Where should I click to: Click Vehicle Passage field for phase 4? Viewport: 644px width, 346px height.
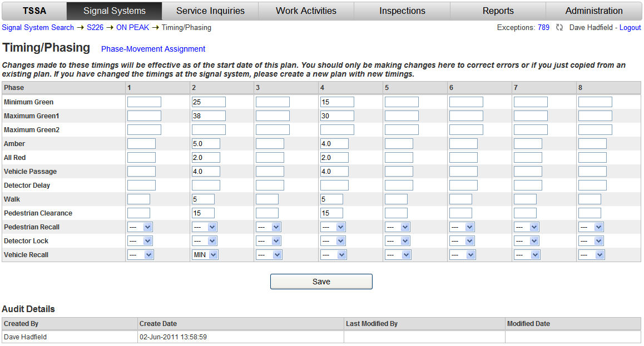tap(334, 172)
